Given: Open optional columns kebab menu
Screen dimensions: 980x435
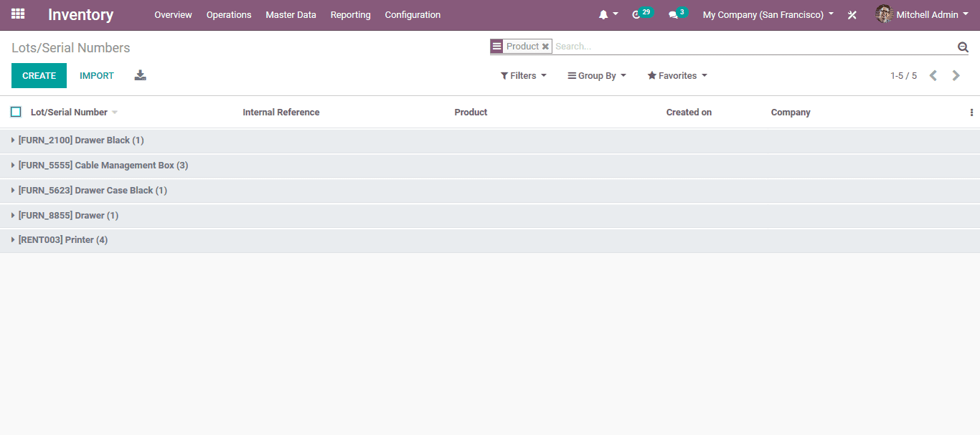Looking at the screenshot, I should tap(971, 113).
